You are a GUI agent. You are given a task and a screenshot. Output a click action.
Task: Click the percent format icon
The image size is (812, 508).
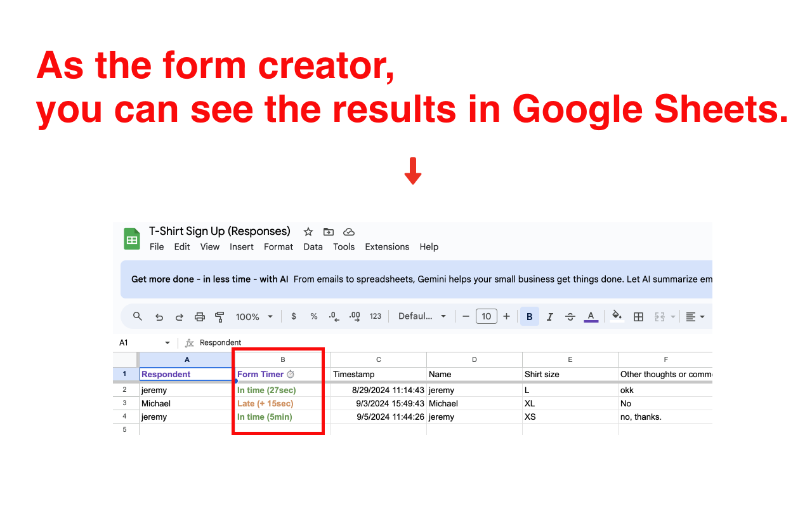click(x=313, y=316)
